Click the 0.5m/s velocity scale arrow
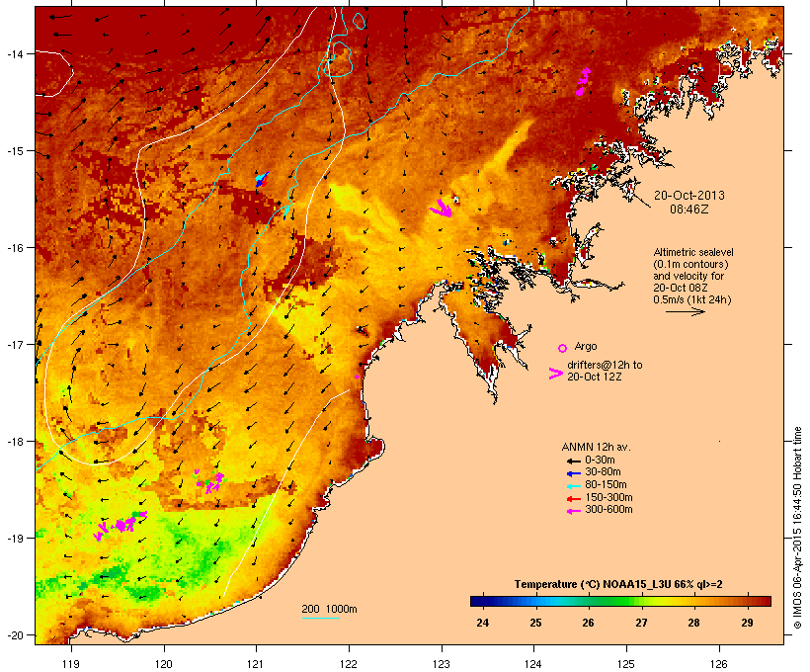The height and width of the screenshot is (672, 810). (x=685, y=311)
